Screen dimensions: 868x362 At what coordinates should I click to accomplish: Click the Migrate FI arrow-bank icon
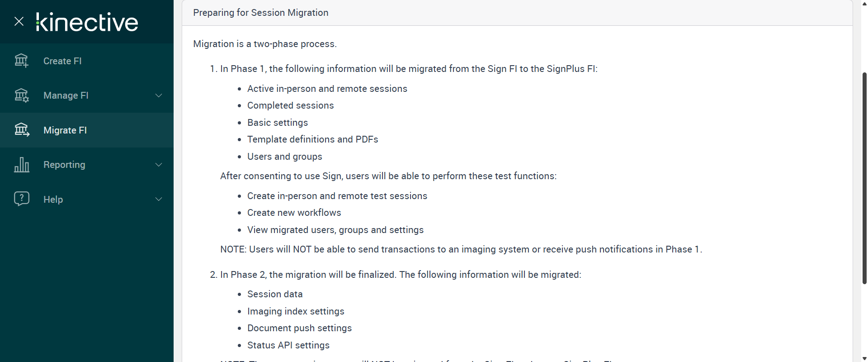click(21, 130)
